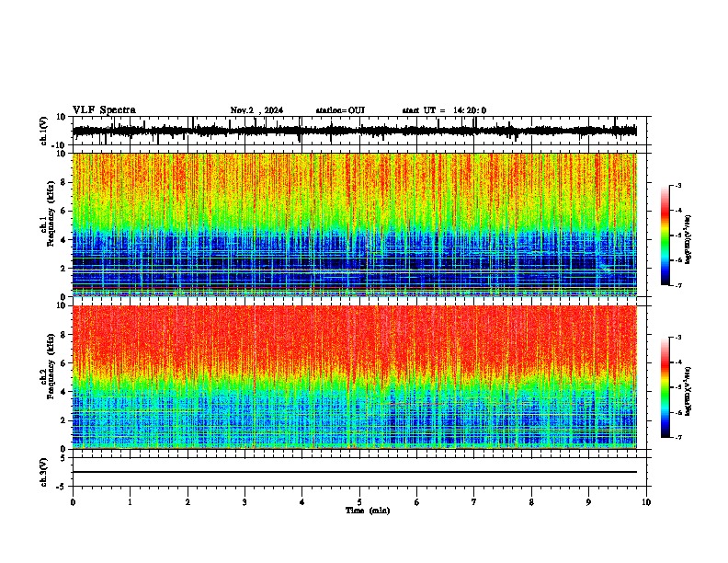Click time axis tick label '7'
Image resolution: width=728 pixels, height=563 pixels.
474,502
